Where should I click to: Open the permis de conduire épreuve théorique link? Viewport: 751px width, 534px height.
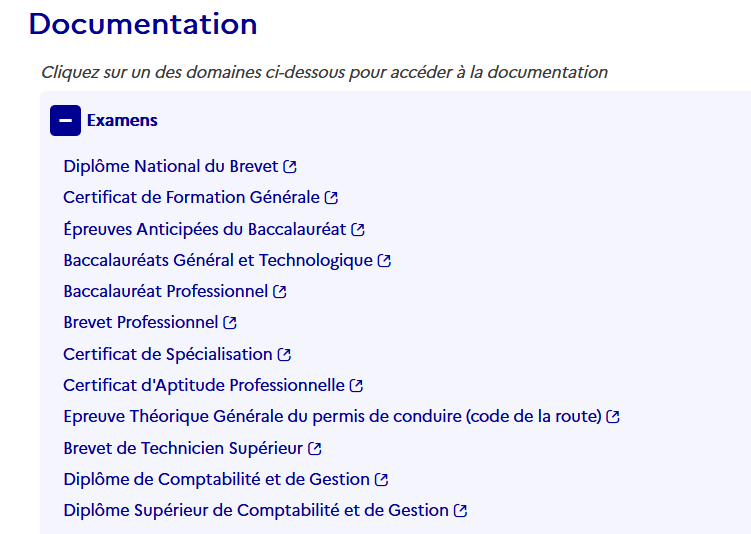[x=332, y=417]
